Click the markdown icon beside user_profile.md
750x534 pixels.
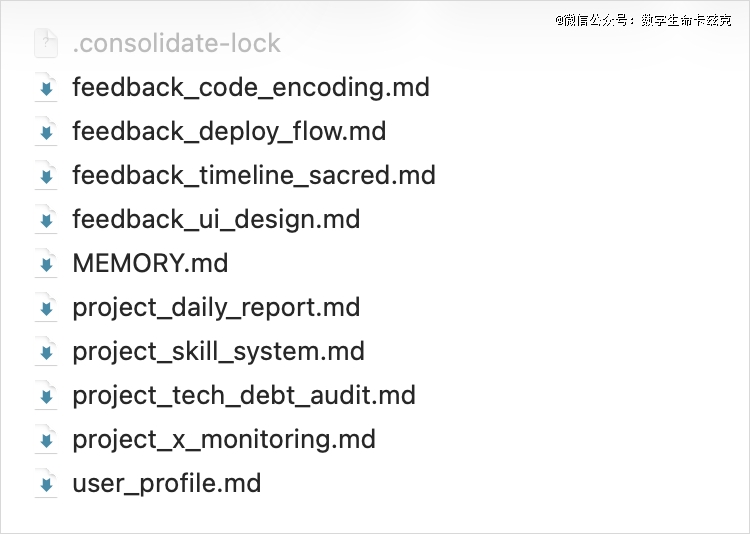coord(45,484)
